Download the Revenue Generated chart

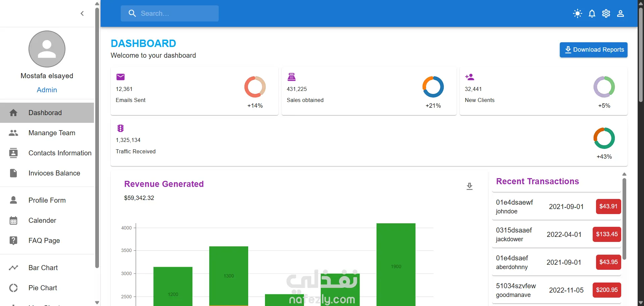pos(470,186)
